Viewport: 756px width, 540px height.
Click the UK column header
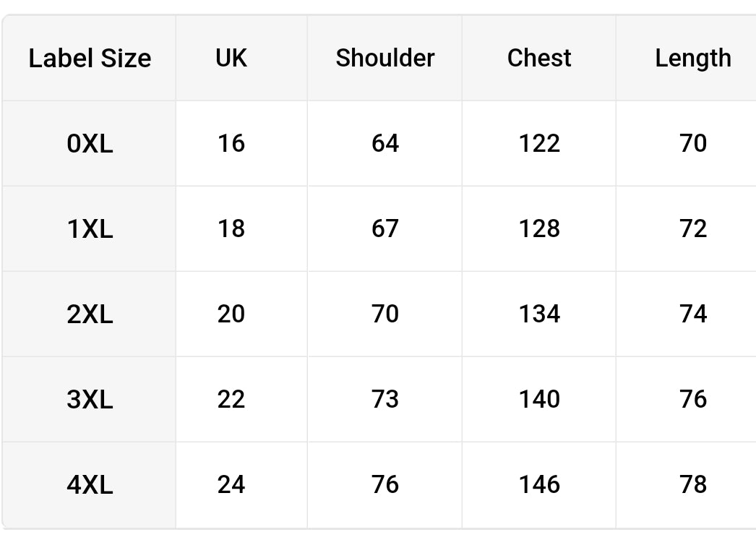click(231, 59)
